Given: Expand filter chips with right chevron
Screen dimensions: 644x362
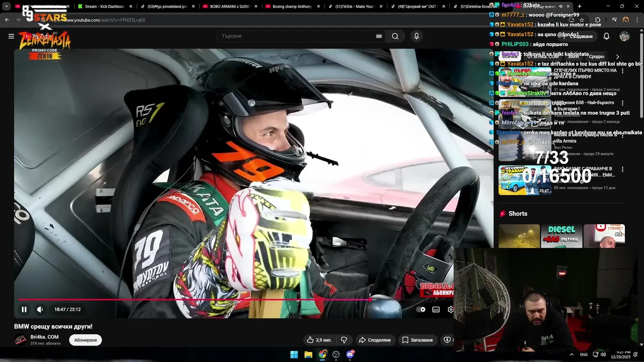Looking at the screenshot, I should point(617,57).
